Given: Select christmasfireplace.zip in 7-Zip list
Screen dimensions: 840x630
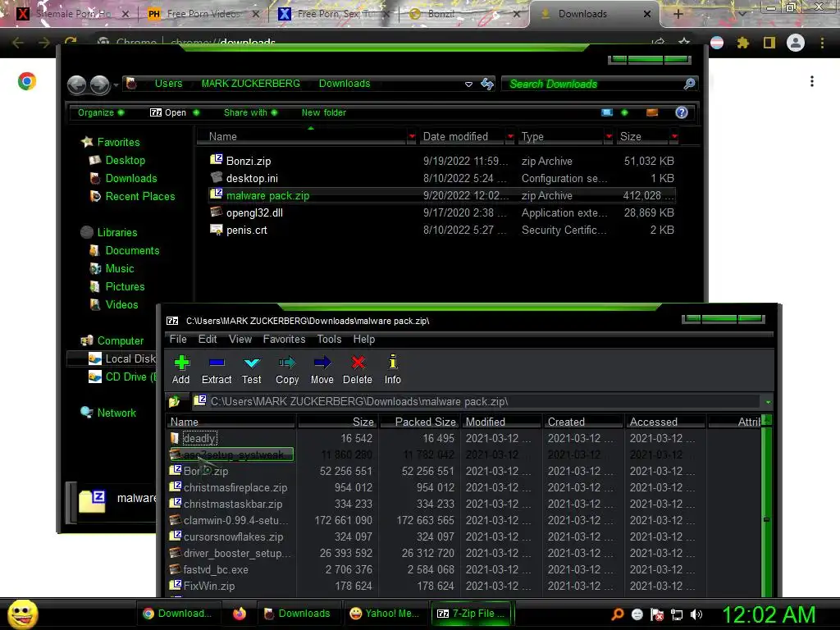Looking at the screenshot, I should 235,487.
